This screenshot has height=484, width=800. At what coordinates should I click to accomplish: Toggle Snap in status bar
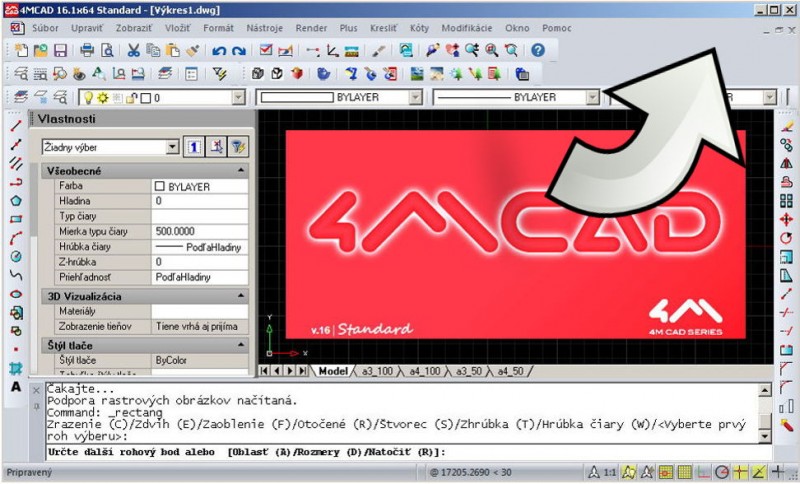[x=665, y=472]
